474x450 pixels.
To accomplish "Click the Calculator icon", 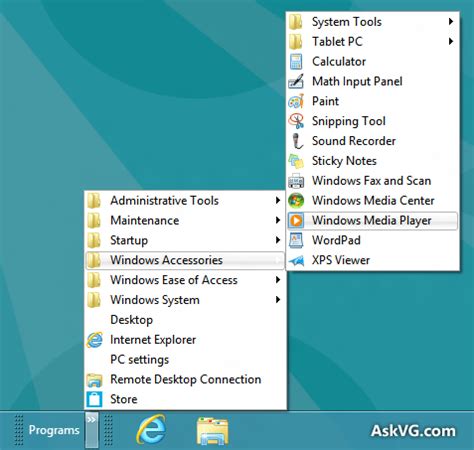I will [x=296, y=61].
